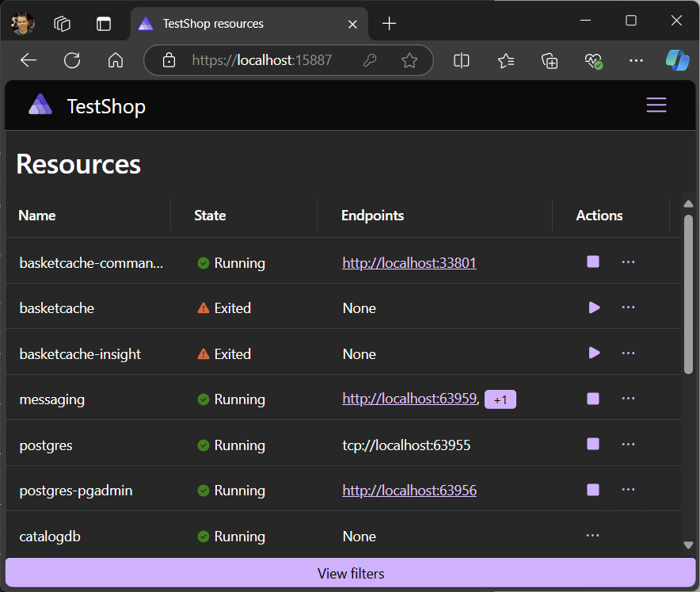Open more actions for catalogdb
700x592 pixels.
(592, 535)
